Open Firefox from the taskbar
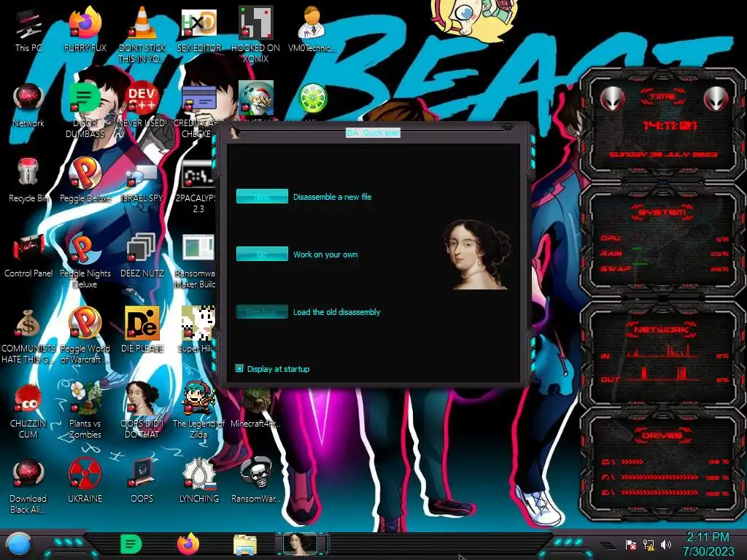The width and height of the screenshot is (747, 560). point(188,544)
